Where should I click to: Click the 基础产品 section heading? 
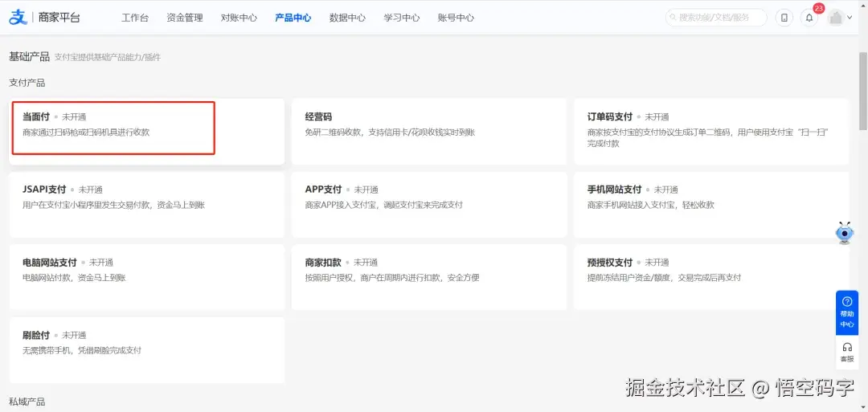(30, 56)
